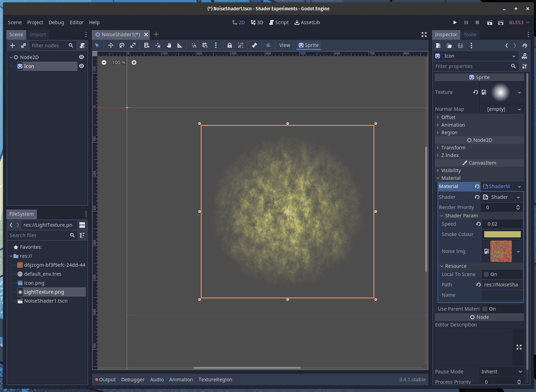This screenshot has height=392, width=536.
Task: Open the AssetLib workspace
Action: click(307, 22)
